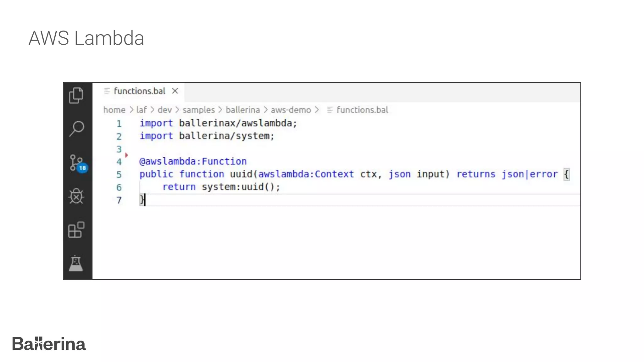Expand chevron after 'samples' breadcrumb
Screen dimensions: 644x362
220,110
